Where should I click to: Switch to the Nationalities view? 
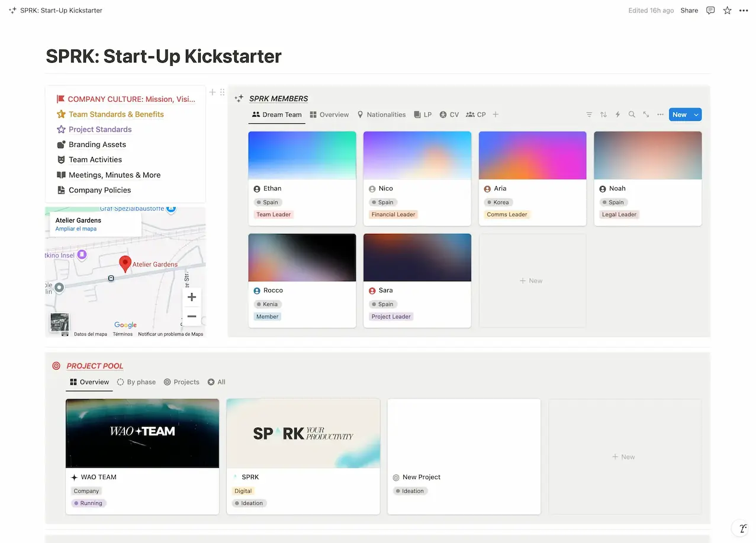(x=381, y=114)
